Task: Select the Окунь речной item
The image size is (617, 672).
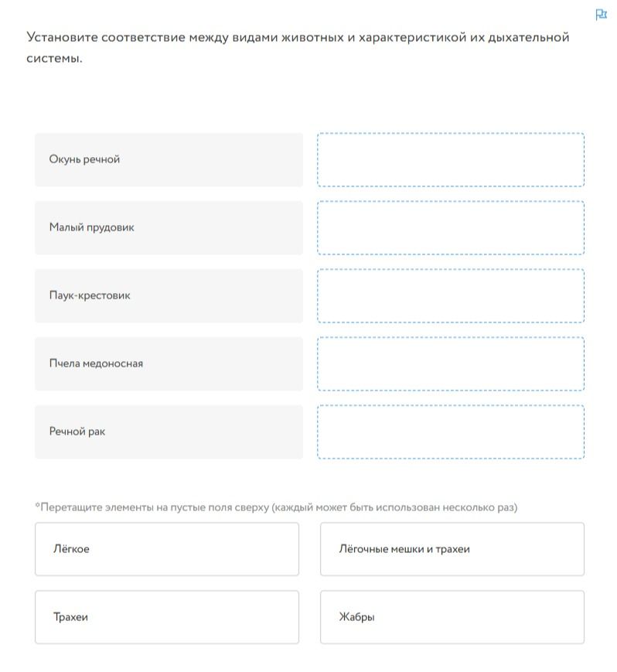Action: pos(169,159)
